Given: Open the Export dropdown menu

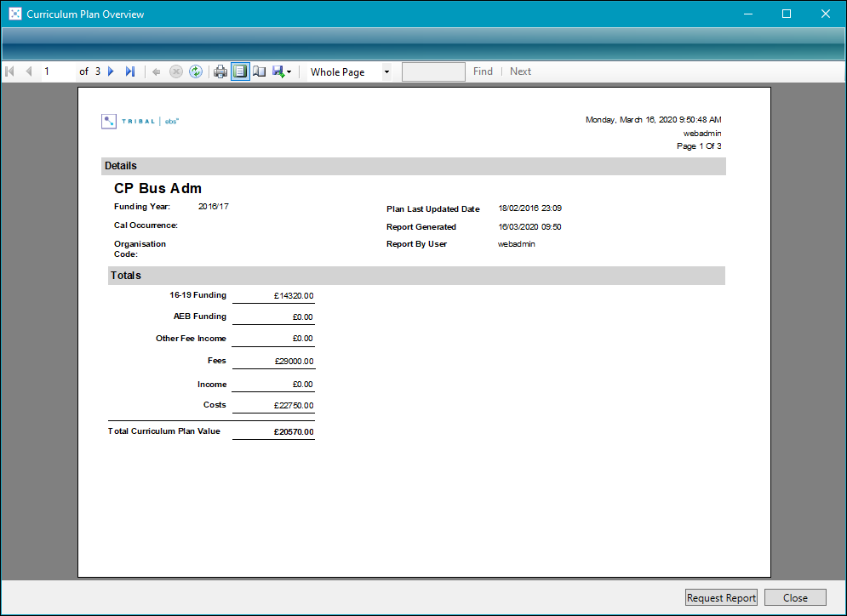Looking at the screenshot, I should pyautogui.click(x=283, y=72).
